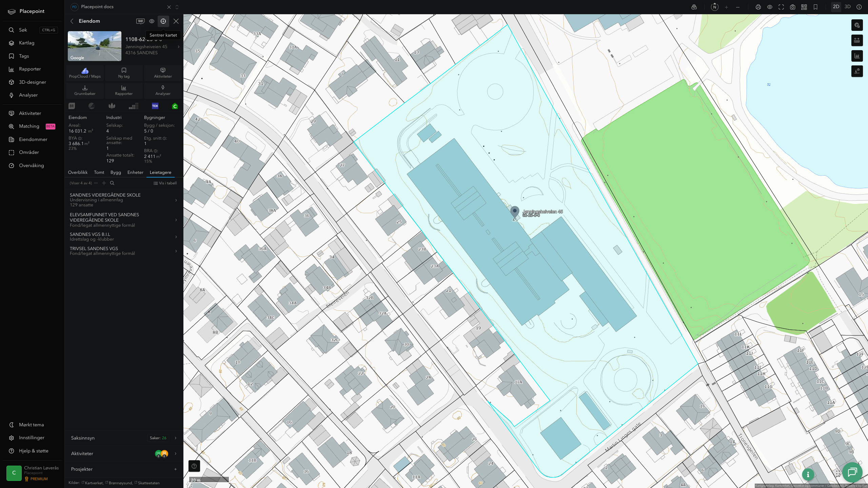The image size is (868, 488).
Task: Open the map location layers icon
Action: [694, 7]
